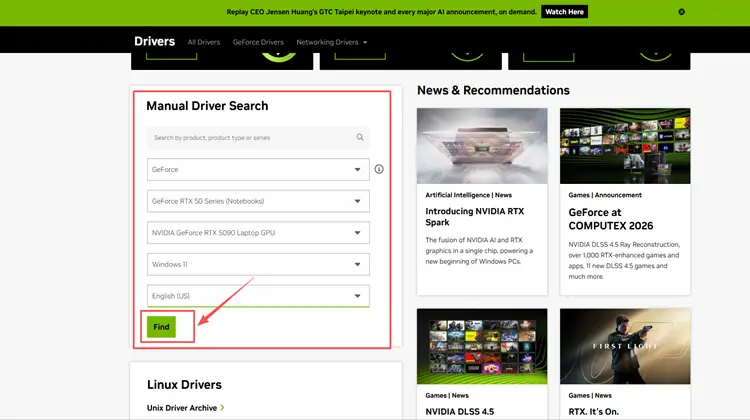Image resolution: width=750 pixels, height=420 pixels.
Task: Open the GeForce Drivers menu item
Action: tap(258, 42)
